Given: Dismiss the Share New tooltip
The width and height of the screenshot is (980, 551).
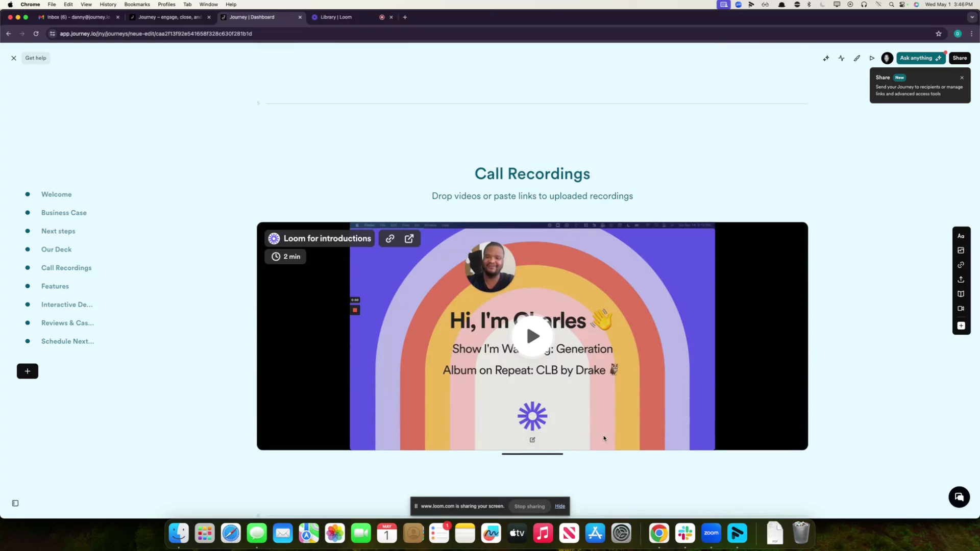Looking at the screenshot, I should click(x=962, y=78).
